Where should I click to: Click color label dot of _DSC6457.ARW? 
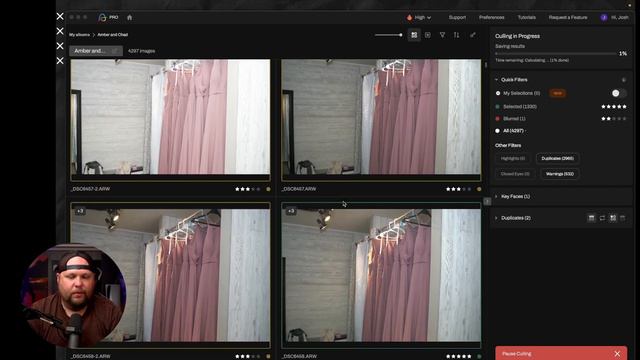pyautogui.click(x=479, y=189)
